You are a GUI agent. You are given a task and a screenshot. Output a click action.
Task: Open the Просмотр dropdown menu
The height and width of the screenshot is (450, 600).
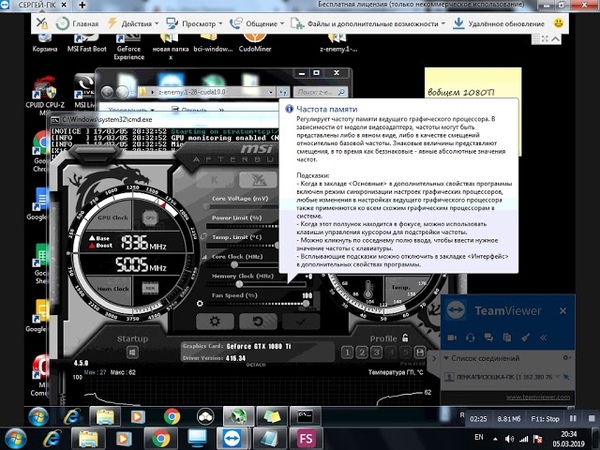pyautogui.click(x=194, y=23)
